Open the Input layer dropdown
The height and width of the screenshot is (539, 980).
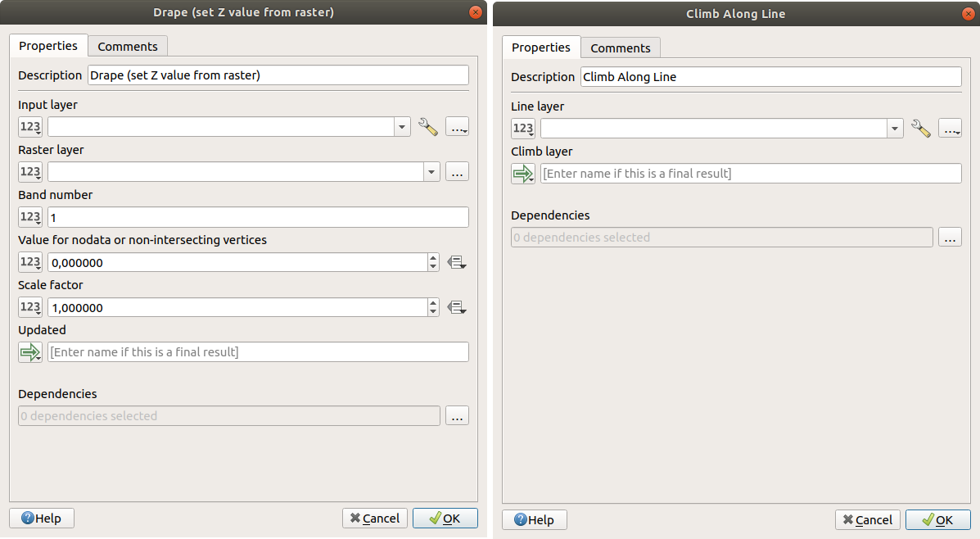[x=402, y=127]
